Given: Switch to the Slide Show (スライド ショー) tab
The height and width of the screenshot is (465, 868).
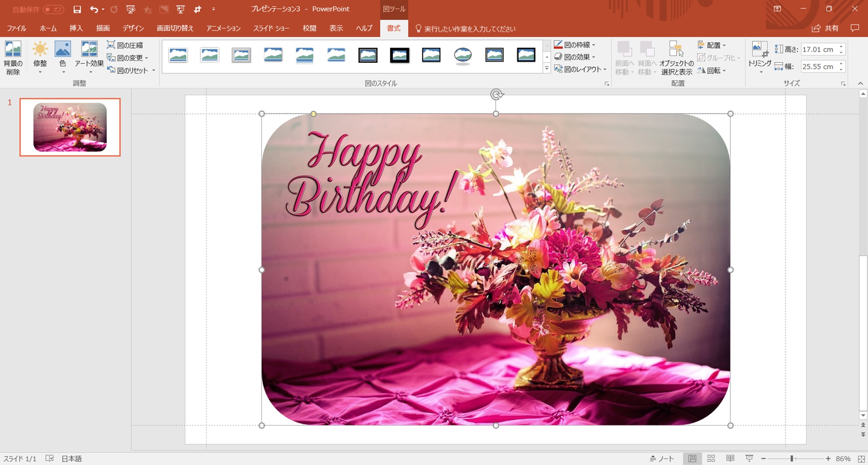Looking at the screenshot, I should (271, 28).
